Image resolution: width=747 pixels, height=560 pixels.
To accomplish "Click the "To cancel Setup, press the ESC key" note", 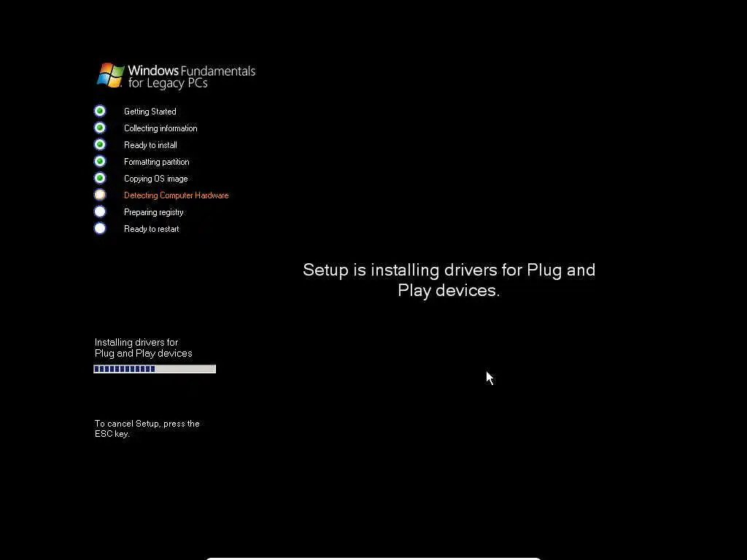I will (147, 429).
